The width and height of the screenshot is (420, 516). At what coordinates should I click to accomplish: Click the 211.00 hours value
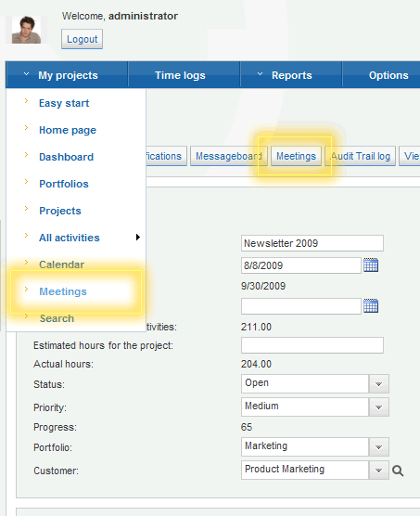pyautogui.click(x=256, y=327)
